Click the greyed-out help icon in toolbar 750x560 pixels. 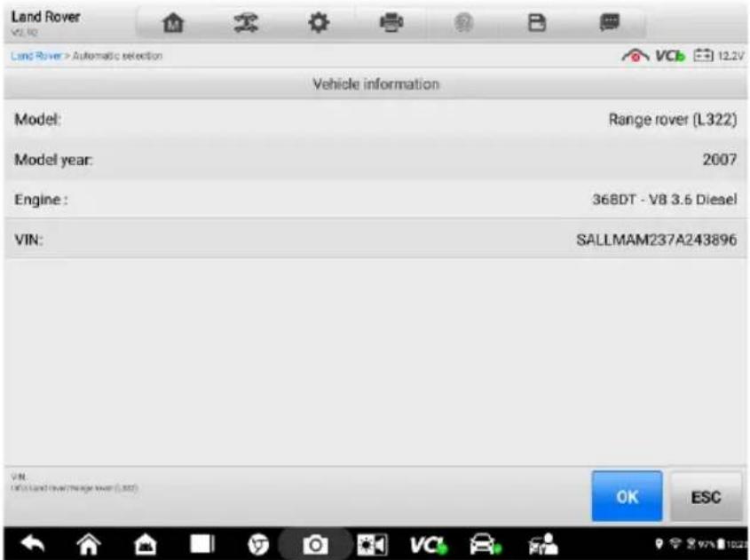pos(463,22)
